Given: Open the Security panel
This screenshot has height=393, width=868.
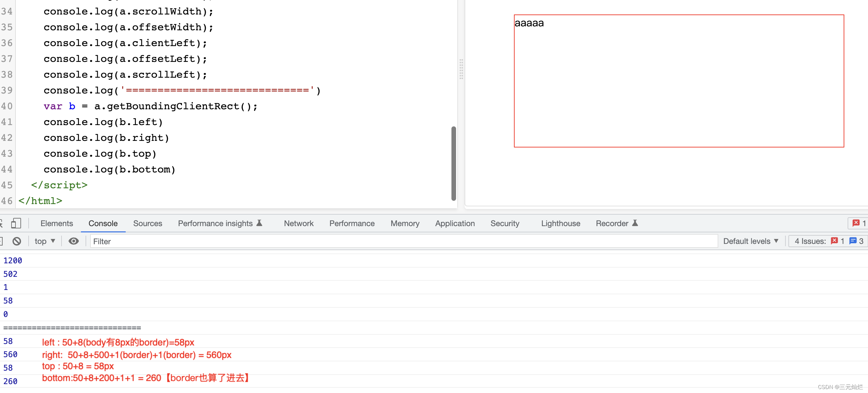Looking at the screenshot, I should pos(504,223).
